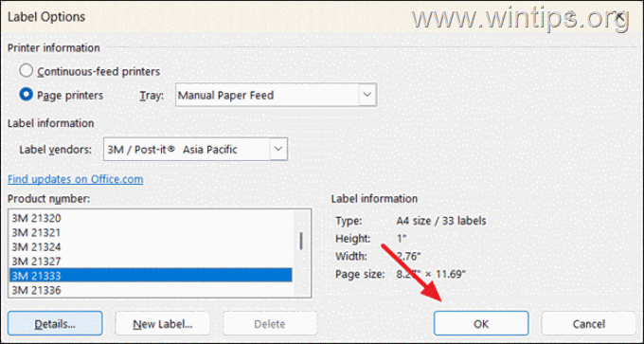Dismiss dialog with Cancel button

tap(588, 323)
